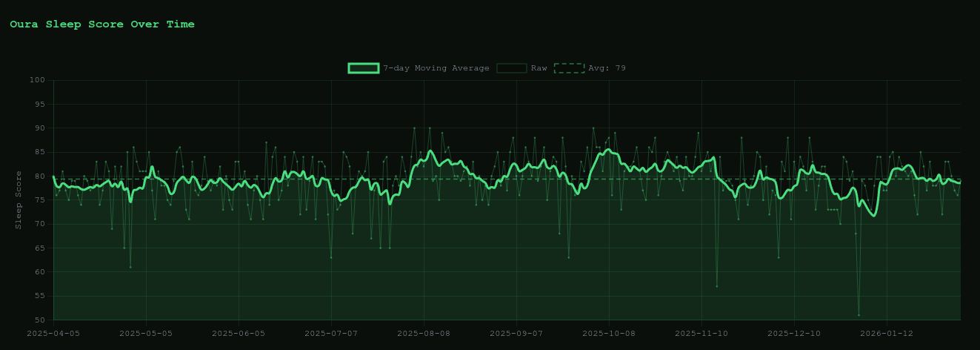Screen dimensions: 980x350
Task: Toggle the "7-day Moving Average" legend label
Action: click(436, 68)
